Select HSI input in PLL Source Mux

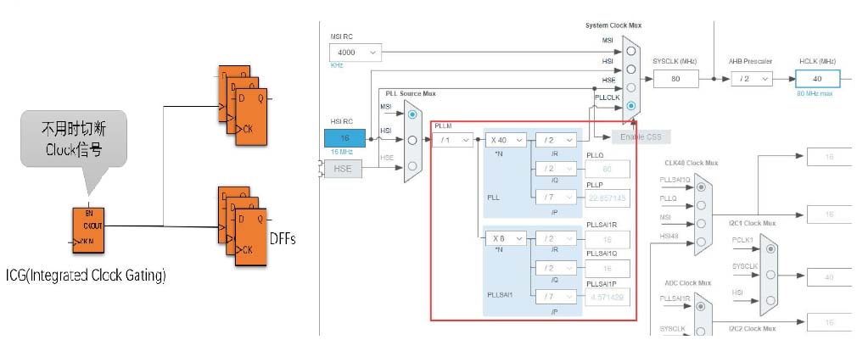click(412, 140)
